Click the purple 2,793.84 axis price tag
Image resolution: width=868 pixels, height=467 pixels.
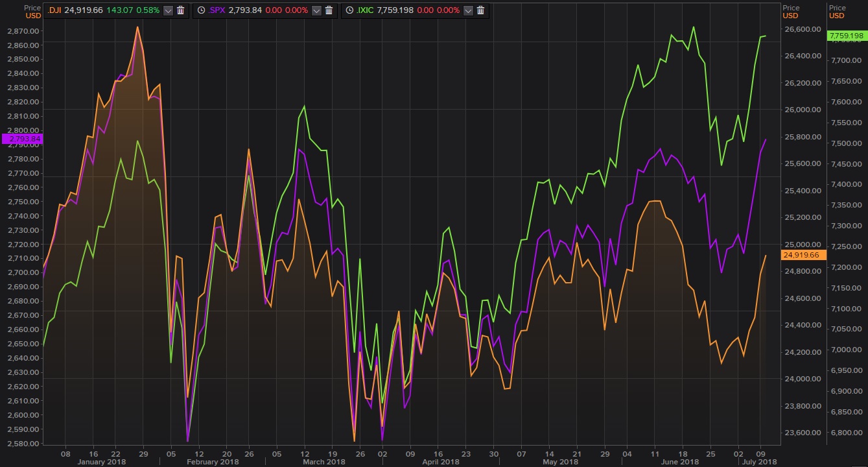(x=23, y=139)
